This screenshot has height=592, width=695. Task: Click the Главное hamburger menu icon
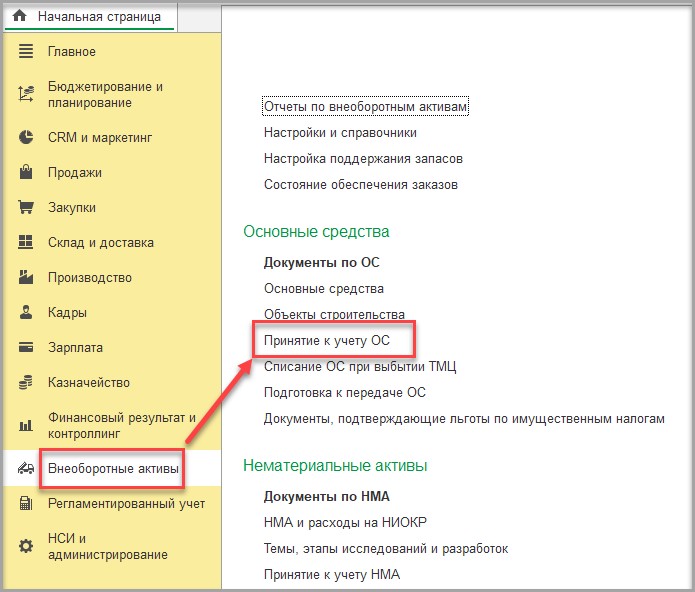coord(26,51)
